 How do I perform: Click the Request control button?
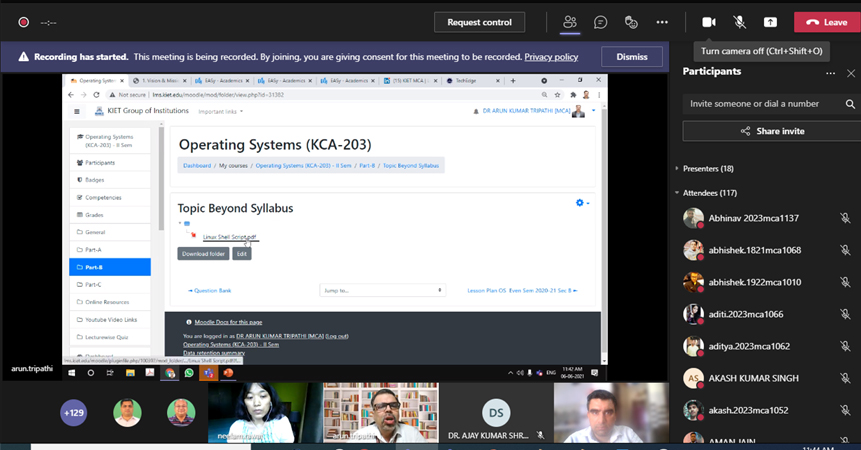[479, 22]
